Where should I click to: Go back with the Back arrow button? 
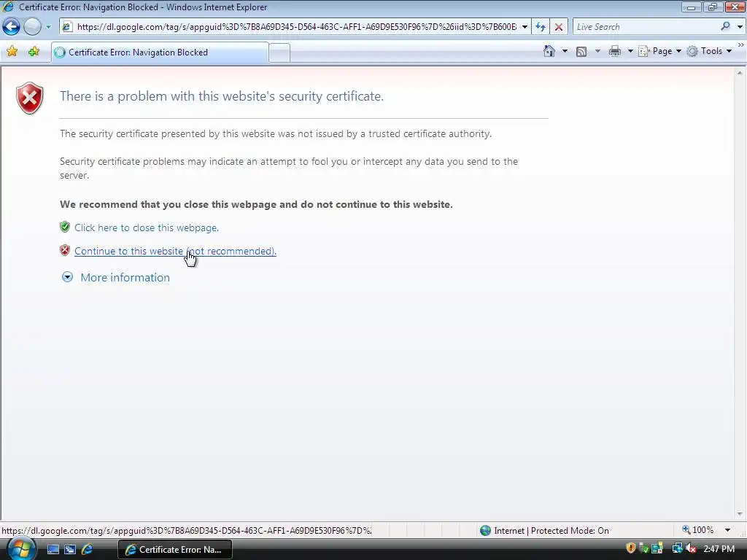tap(12, 27)
